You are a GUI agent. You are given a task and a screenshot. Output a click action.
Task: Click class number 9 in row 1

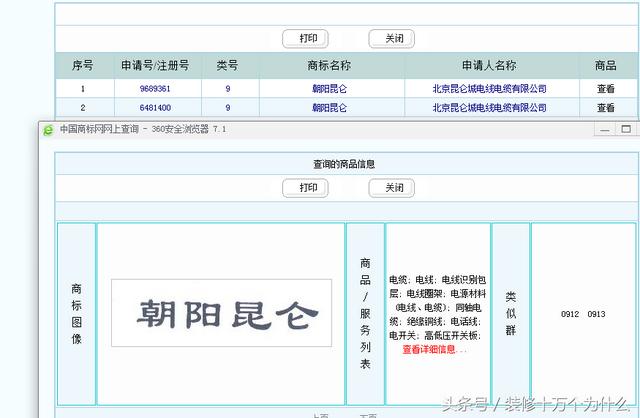[228, 89]
